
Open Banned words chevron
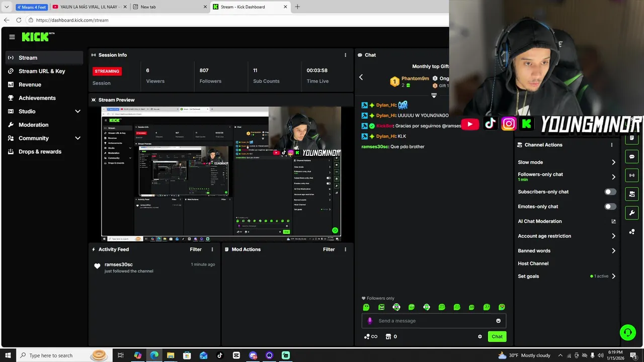[x=613, y=251]
